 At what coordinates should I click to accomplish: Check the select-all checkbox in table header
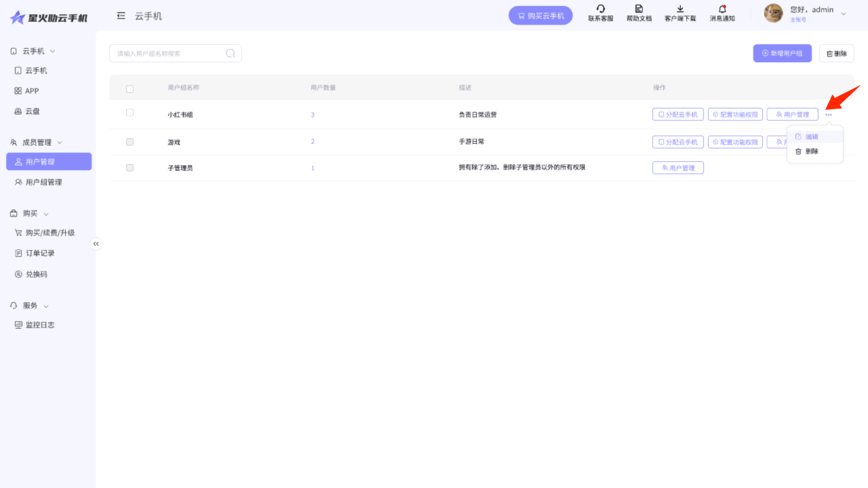coord(130,89)
